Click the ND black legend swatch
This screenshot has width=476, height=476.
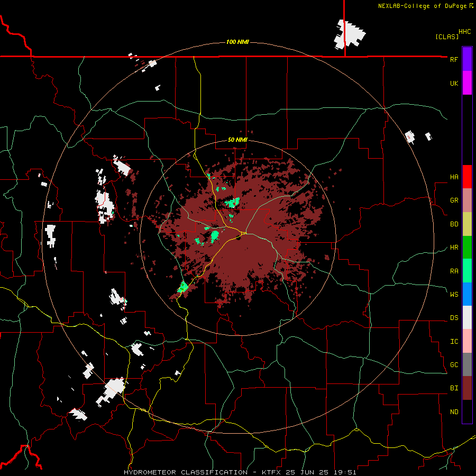click(x=467, y=411)
